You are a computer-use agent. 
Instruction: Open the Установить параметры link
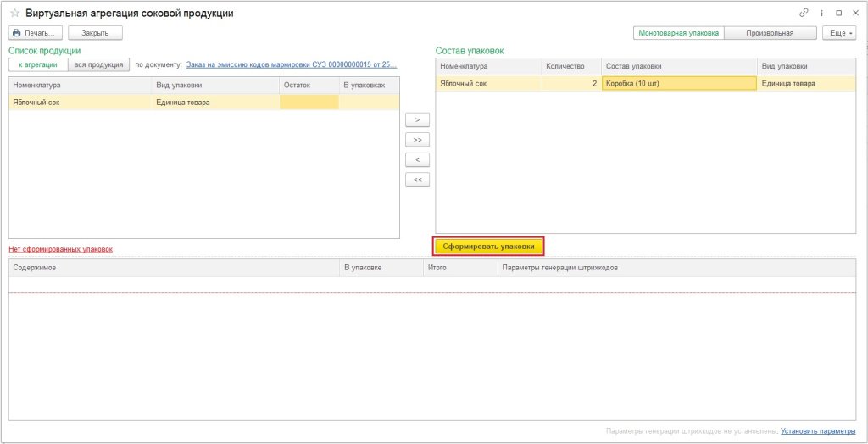coord(817,431)
